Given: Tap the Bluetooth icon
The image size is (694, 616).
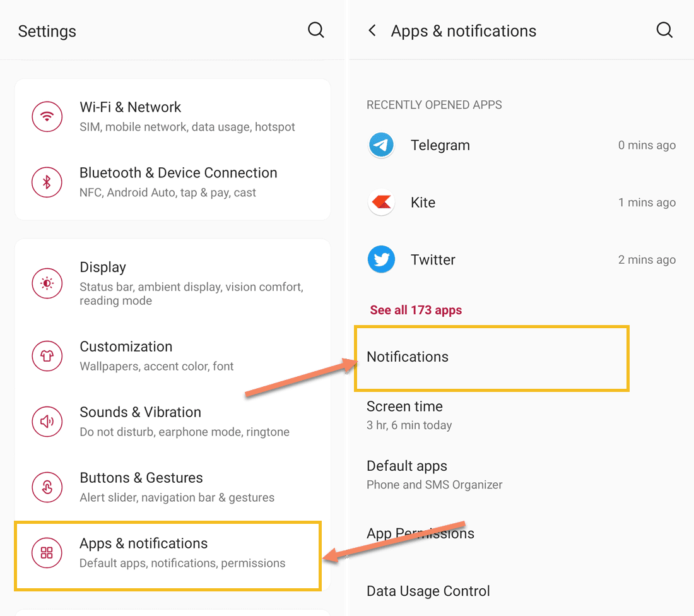Looking at the screenshot, I should [x=47, y=182].
